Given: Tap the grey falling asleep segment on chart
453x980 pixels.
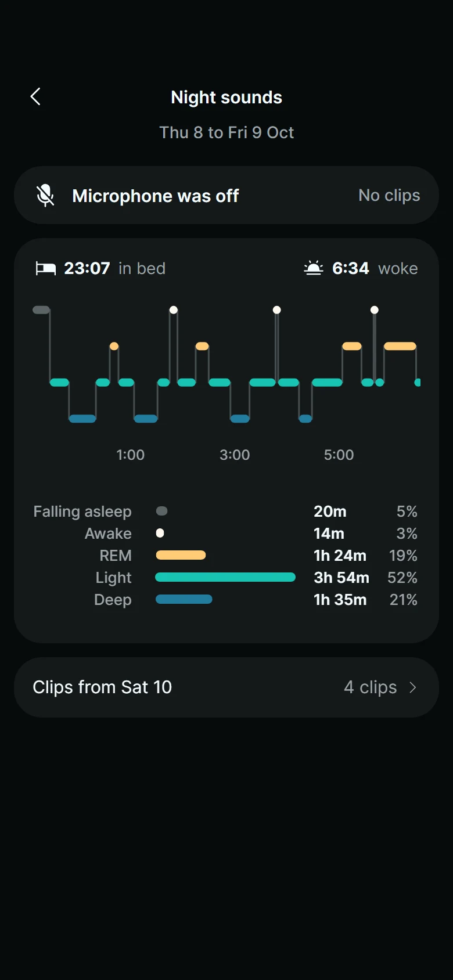Looking at the screenshot, I should [41, 310].
